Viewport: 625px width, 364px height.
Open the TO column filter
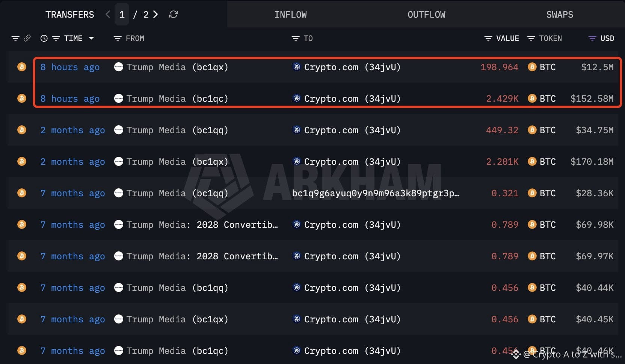click(x=296, y=38)
